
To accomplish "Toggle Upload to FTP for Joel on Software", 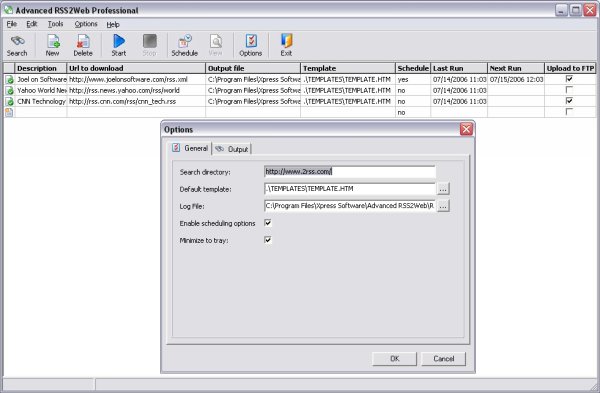I will (x=569, y=79).
